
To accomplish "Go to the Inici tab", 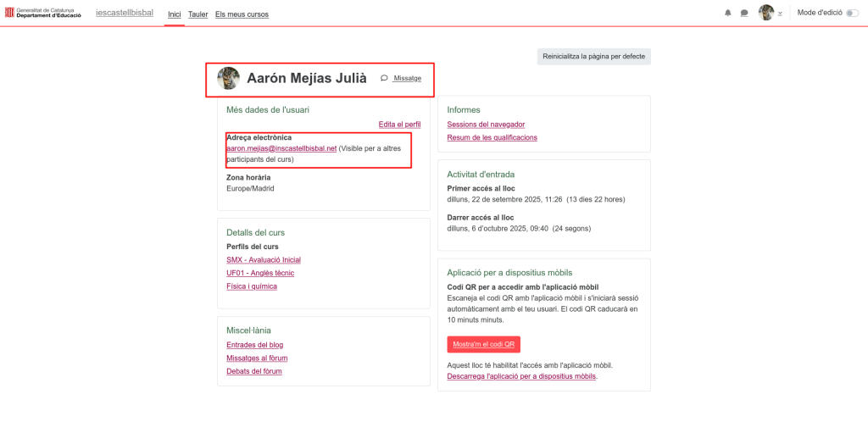I will pos(174,14).
